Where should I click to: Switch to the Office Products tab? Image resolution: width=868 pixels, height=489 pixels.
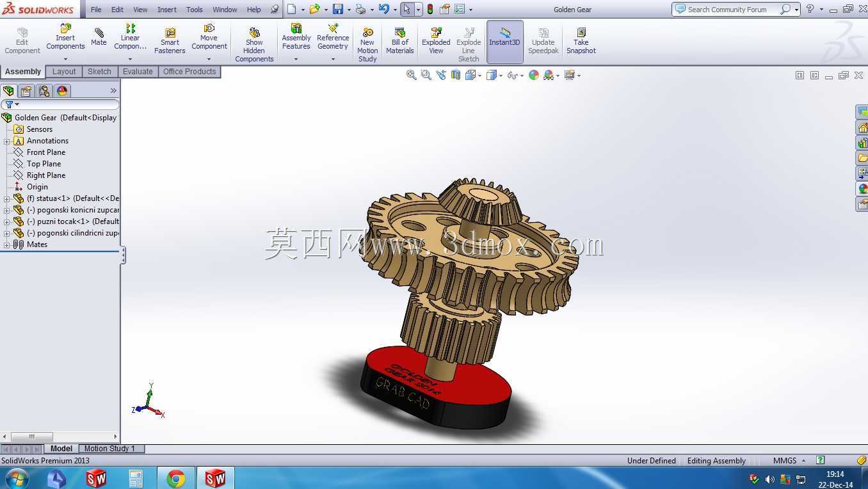[189, 72]
